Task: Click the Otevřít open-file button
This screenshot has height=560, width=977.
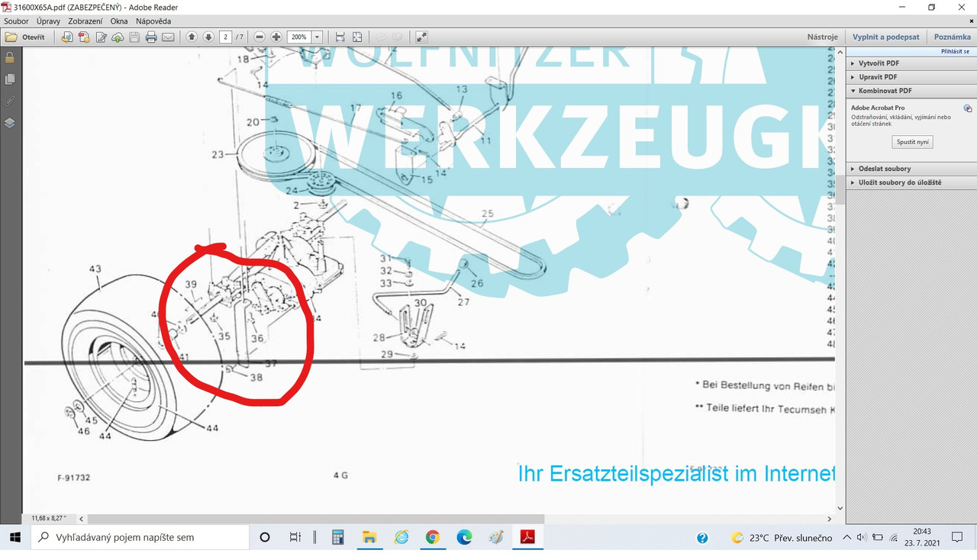Action: click(x=25, y=37)
